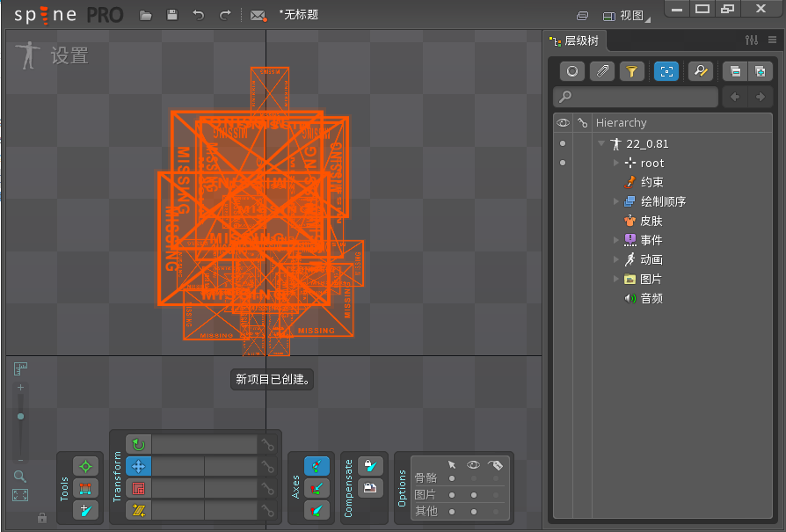The height and width of the screenshot is (532, 786).
Task: Click the name tag icon in Options header
Action: (495, 465)
